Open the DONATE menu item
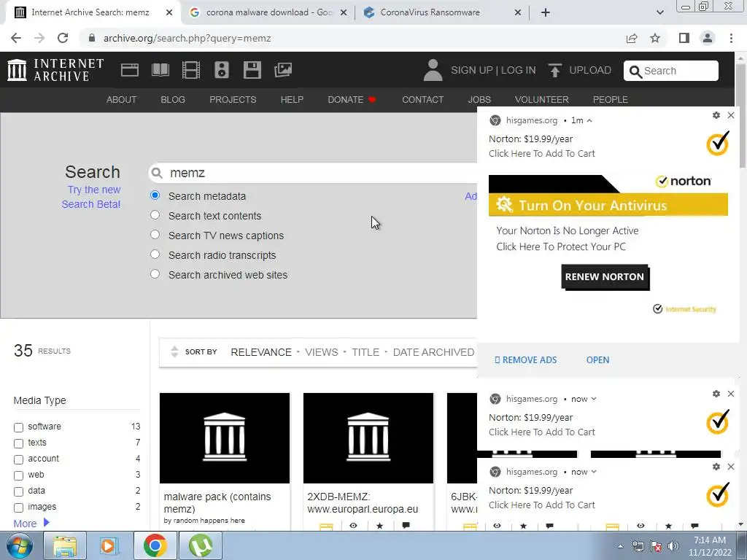This screenshot has height=560, width=747. point(352,99)
